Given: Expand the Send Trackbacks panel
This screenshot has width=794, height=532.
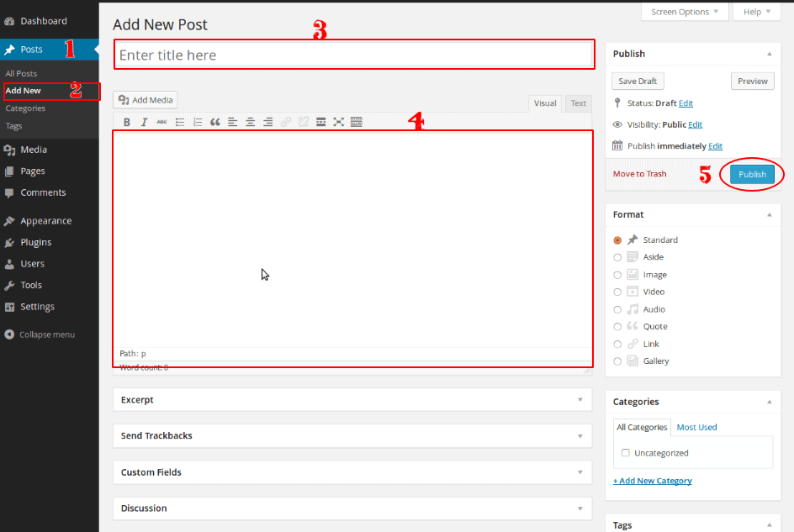Looking at the screenshot, I should tap(580, 436).
